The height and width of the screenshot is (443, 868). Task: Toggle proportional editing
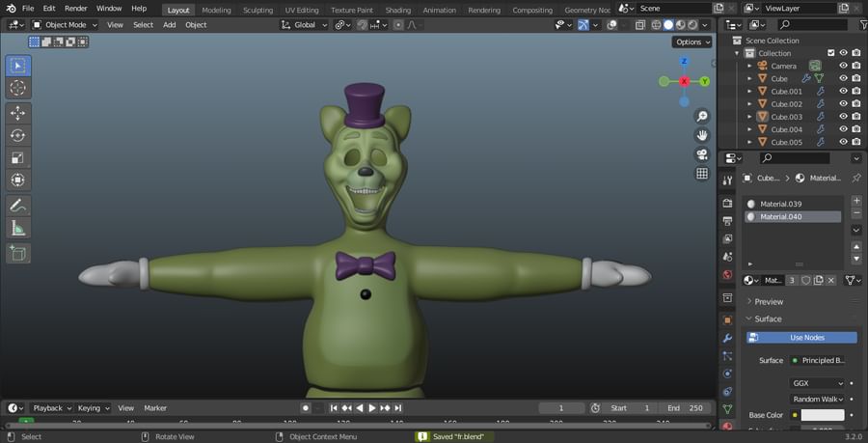pyautogui.click(x=398, y=25)
